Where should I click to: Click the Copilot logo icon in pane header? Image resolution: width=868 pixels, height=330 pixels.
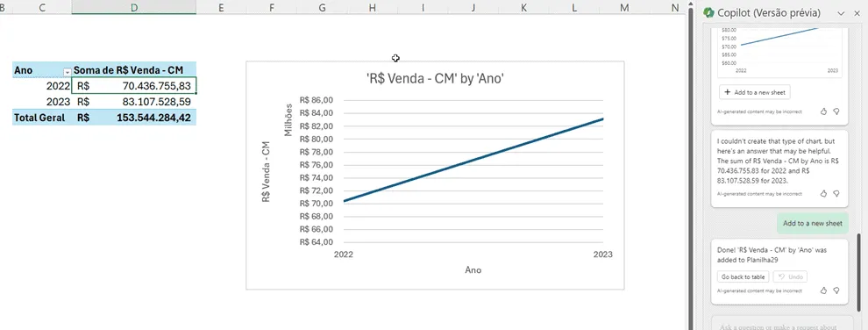tap(708, 13)
